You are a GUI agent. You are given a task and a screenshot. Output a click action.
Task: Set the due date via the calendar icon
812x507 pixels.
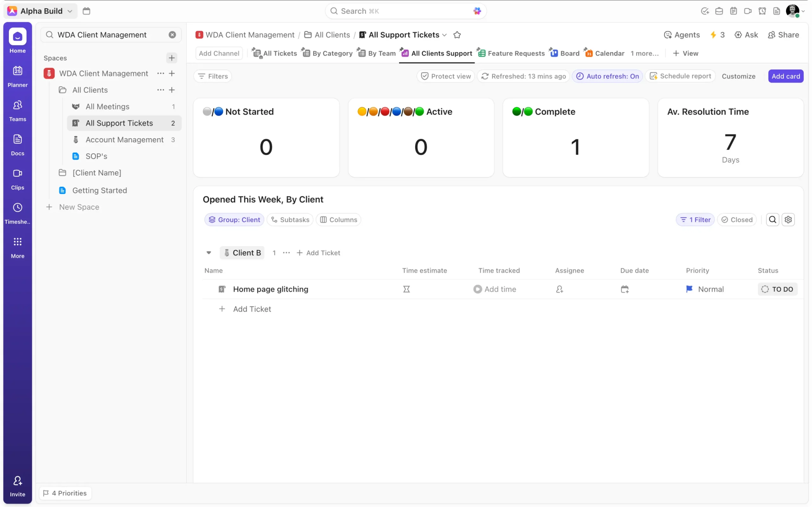(624, 289)
